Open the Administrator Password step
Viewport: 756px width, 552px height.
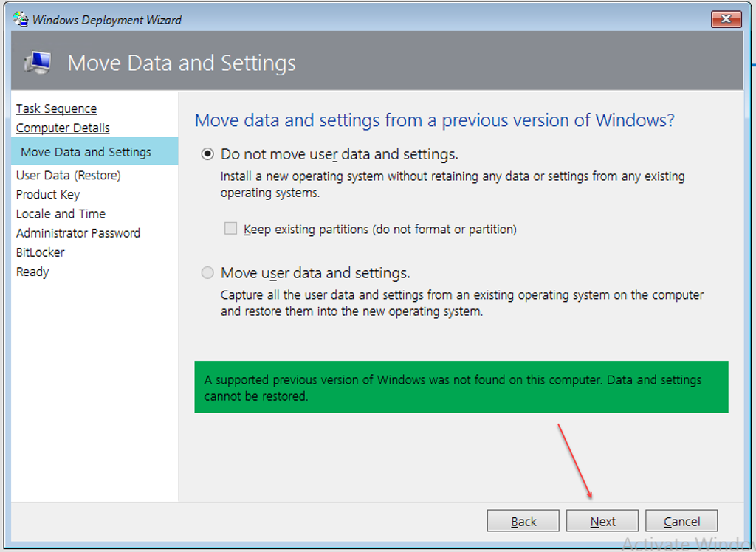pyautogui.click(x=78, y=233)
